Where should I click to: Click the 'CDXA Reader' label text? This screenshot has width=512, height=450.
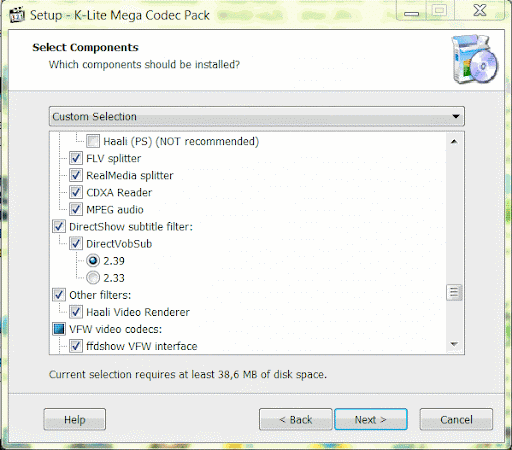(x=119, y=193)
